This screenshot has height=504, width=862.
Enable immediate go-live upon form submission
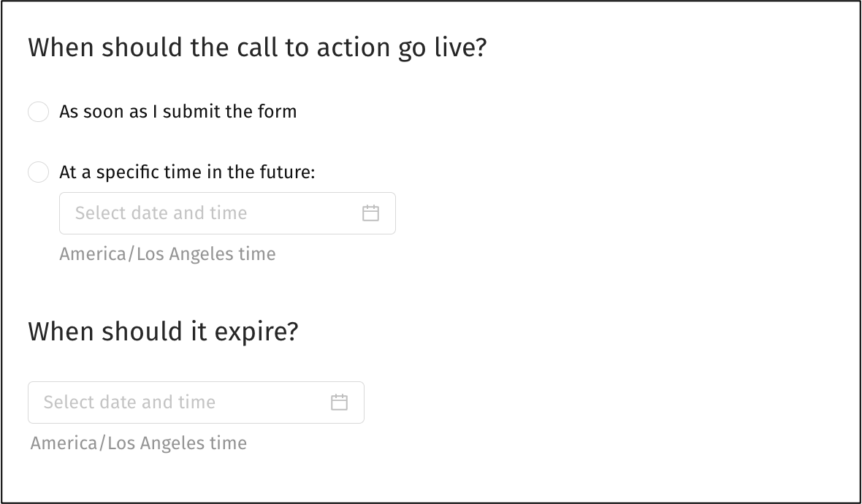38,112
